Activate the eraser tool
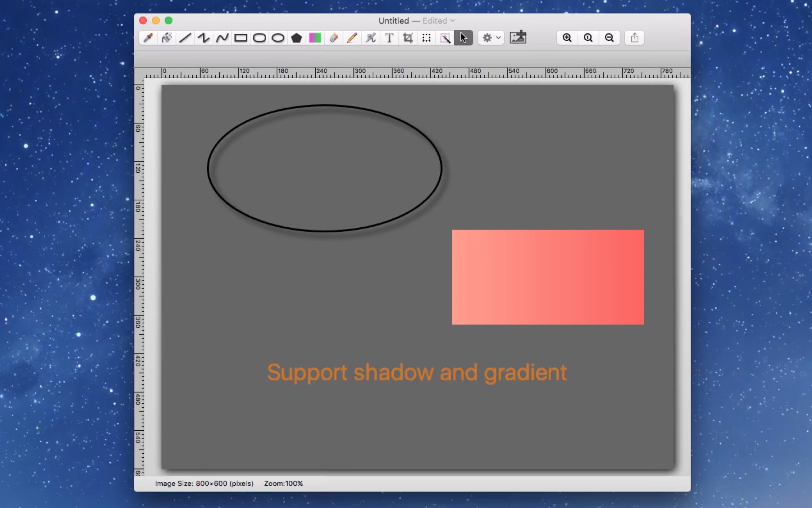This screenshot has width=812, height=508. [x=334, y=38]
